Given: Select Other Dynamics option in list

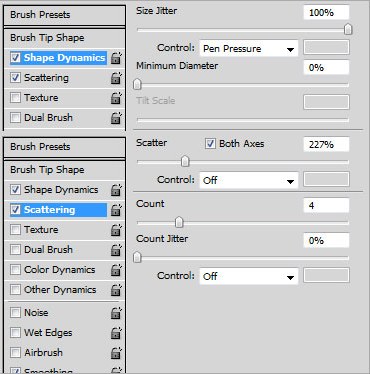Looking at the screenshot, I should 60,290.
